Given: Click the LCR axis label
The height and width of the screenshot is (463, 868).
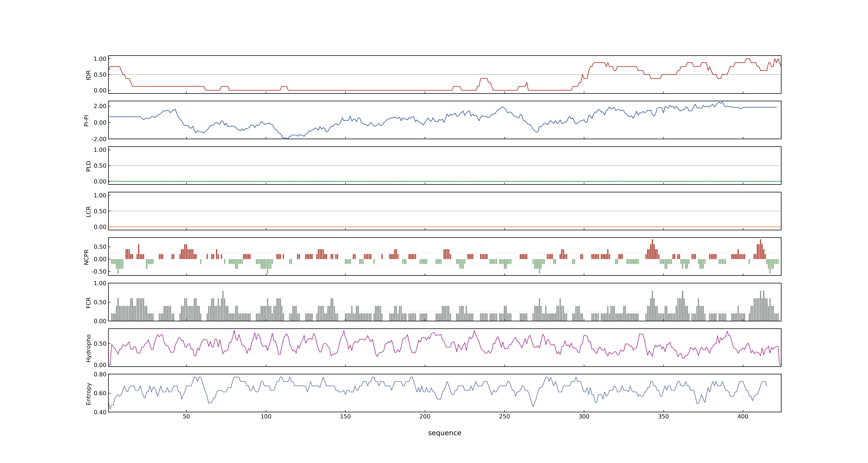Looking at the screenshot, I should [x=88, y=211].
